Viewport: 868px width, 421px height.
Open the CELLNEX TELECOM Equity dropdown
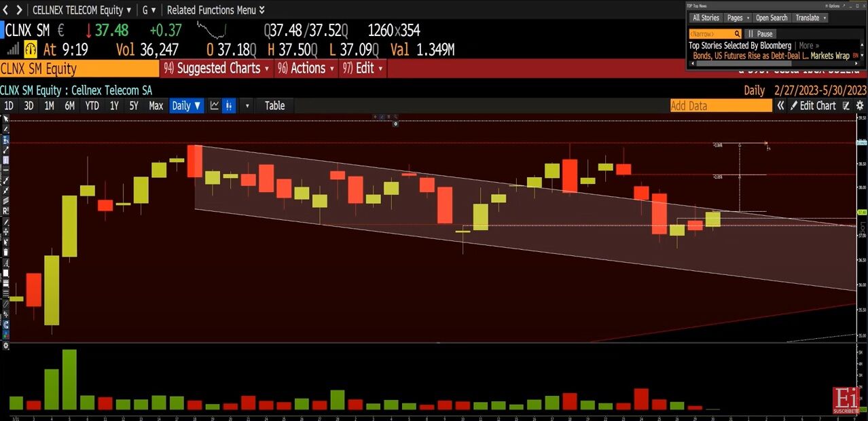(82, 10)
